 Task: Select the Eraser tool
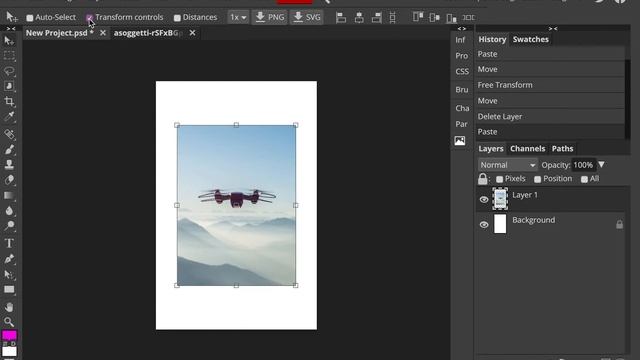(9, 180)
